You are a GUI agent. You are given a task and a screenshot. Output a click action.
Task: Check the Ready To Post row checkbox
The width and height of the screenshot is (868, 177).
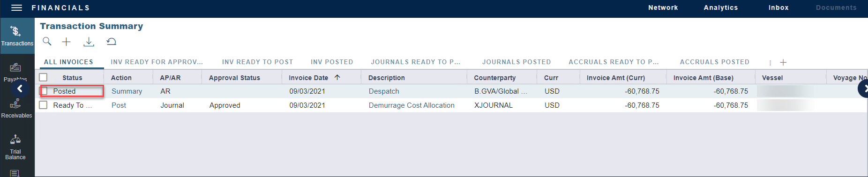[x=44, y=105]
